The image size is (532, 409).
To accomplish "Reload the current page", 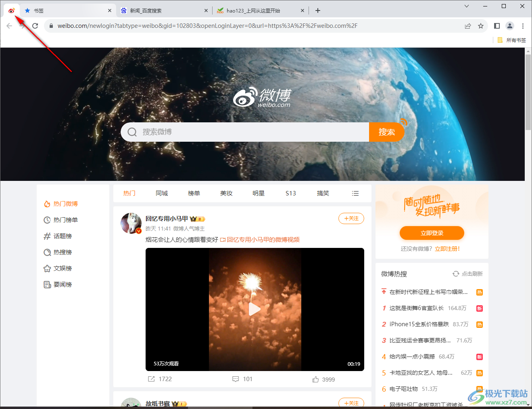I will click(35, 26).
